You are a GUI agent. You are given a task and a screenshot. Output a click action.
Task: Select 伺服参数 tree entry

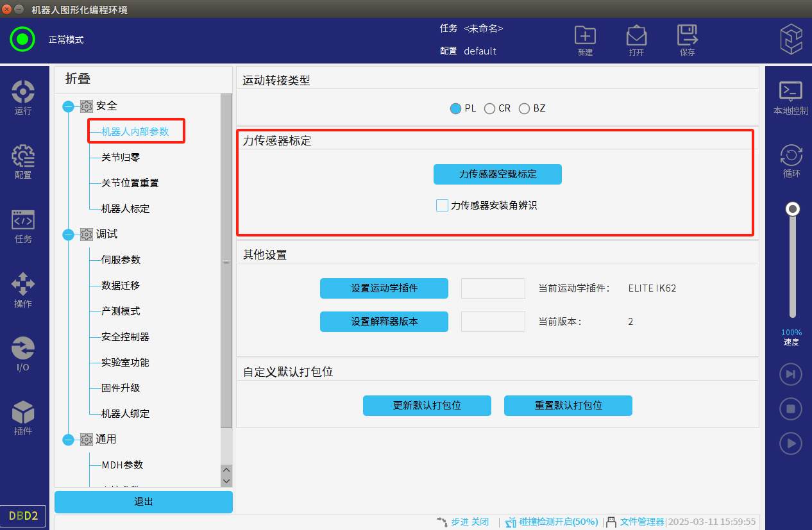(121, 260)
